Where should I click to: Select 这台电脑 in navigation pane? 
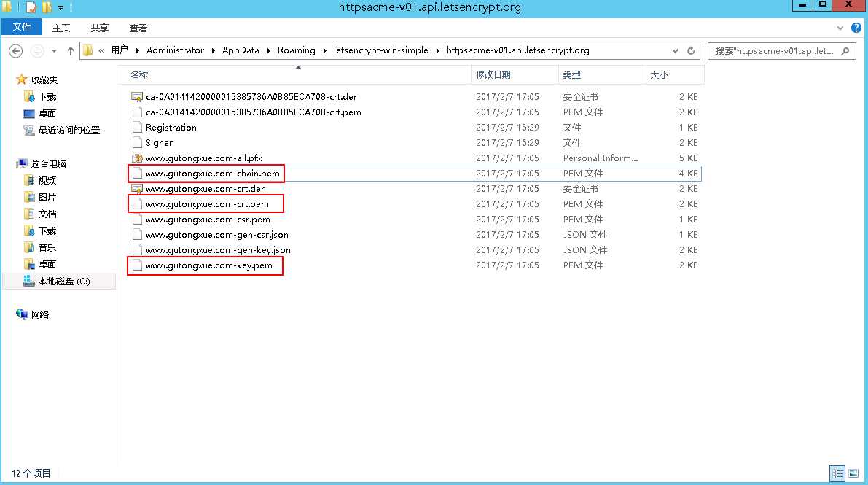click(48, 163)
